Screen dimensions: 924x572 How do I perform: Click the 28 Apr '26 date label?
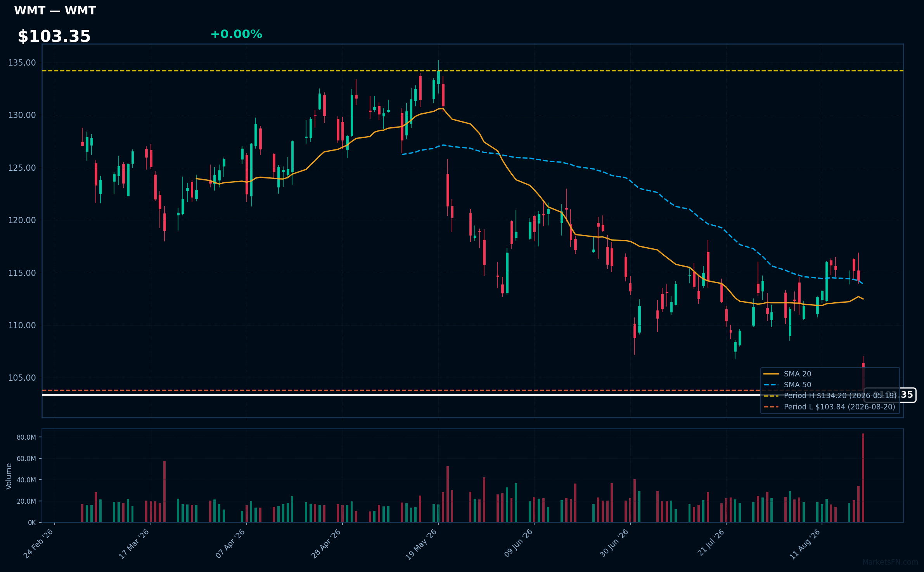click(x=326, y=544)
